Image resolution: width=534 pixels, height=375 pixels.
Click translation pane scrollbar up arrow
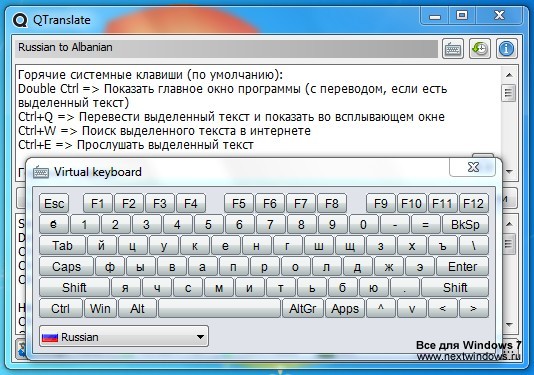click(x=509, y=224)
